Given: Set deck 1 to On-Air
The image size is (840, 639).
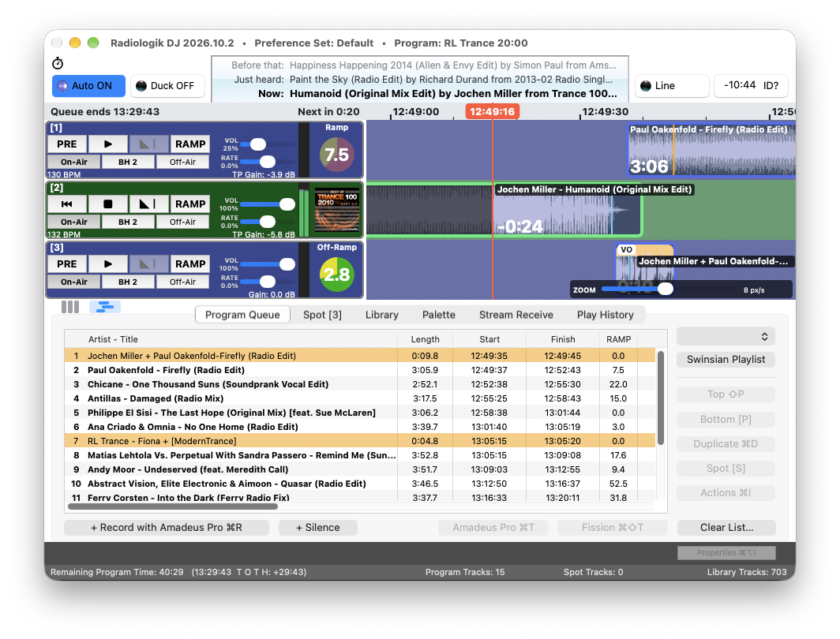Looking at the screenshot, I should pyautogui.click(x=74, y=163).
